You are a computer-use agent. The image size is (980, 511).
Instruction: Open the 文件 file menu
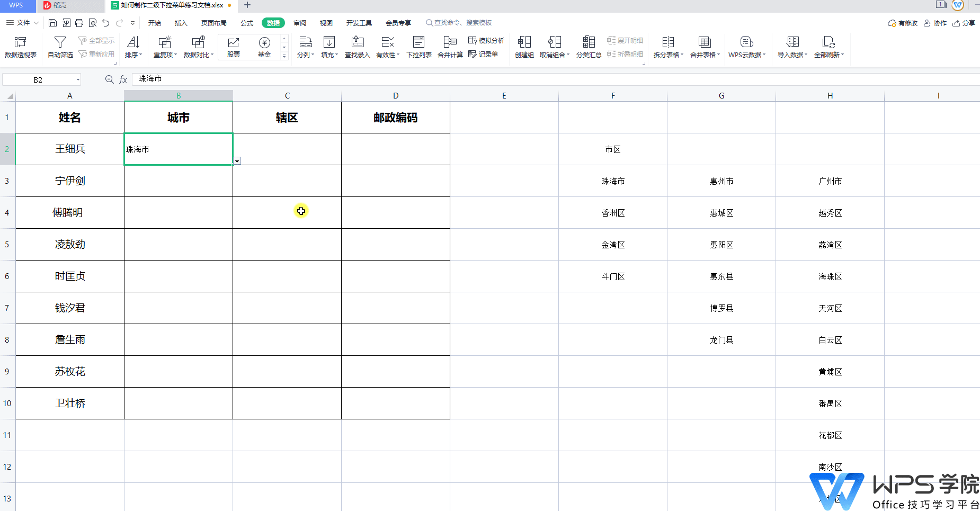[x=22, y=23]
